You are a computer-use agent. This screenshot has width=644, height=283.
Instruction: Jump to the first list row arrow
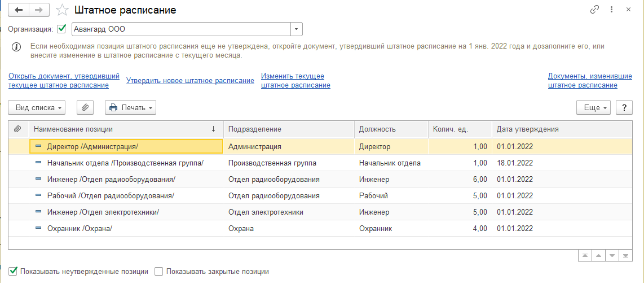click(584, 255)
